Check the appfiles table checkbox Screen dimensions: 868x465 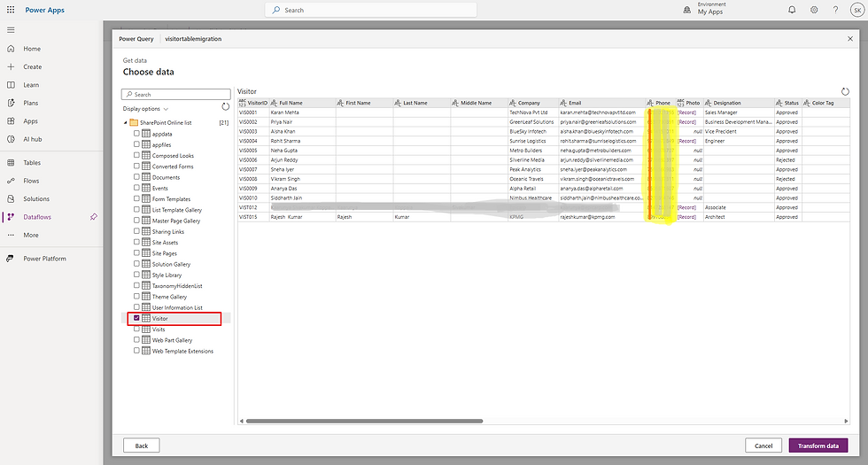click(x=136, y=144)
